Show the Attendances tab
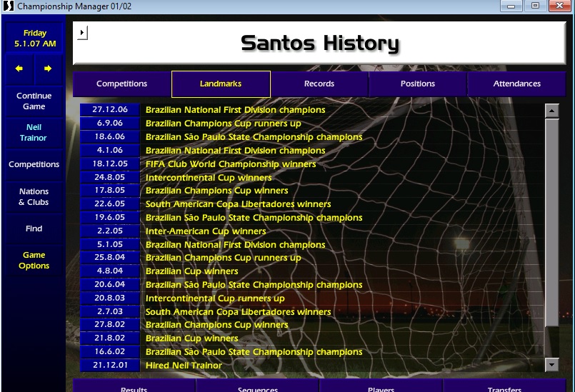The width and height of the screenshot is (575, 392). tap(516, 84)
